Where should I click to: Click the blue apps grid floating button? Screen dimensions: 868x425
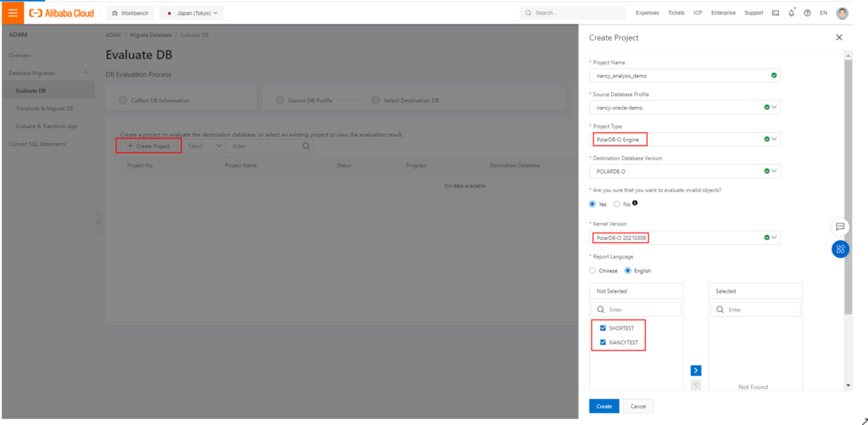point(840,249)
